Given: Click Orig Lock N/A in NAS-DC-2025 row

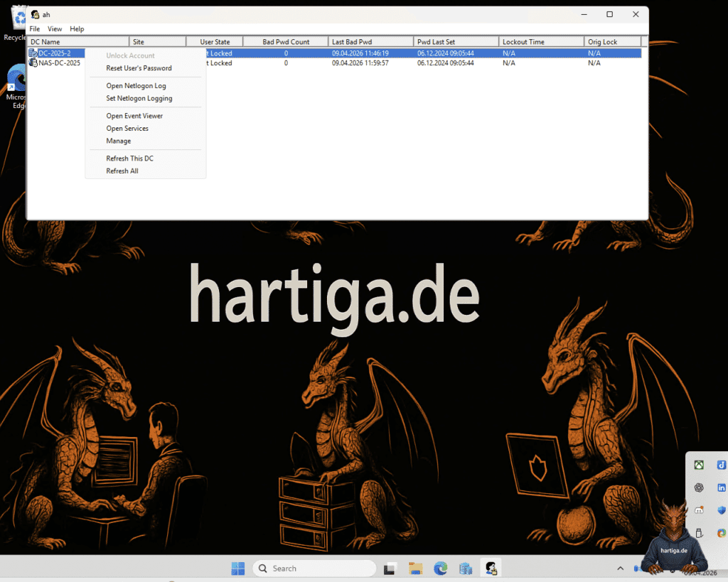Looking at the screenshot, I should pos(594,63).
